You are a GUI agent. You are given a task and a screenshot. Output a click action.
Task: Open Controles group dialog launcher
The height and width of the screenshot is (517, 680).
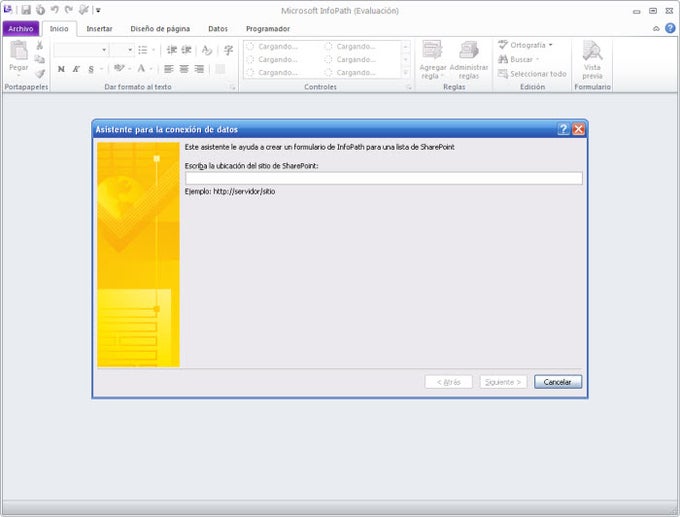pyautogui.click(x=409, y=88)
